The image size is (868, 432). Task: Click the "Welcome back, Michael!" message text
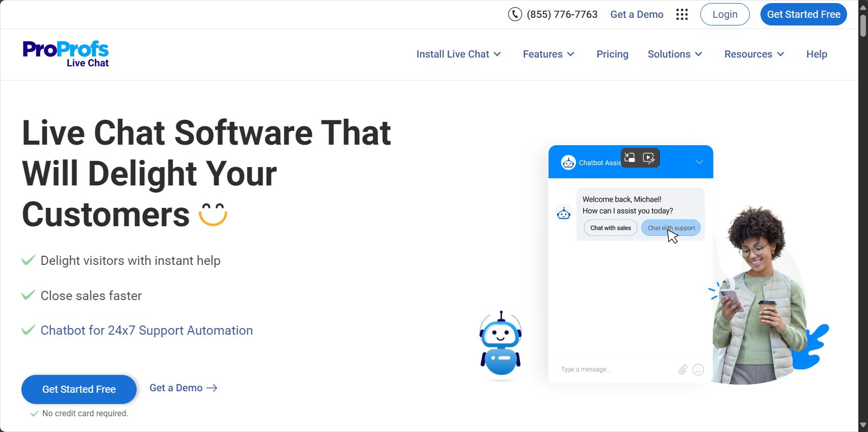click(x=622, y=199)
